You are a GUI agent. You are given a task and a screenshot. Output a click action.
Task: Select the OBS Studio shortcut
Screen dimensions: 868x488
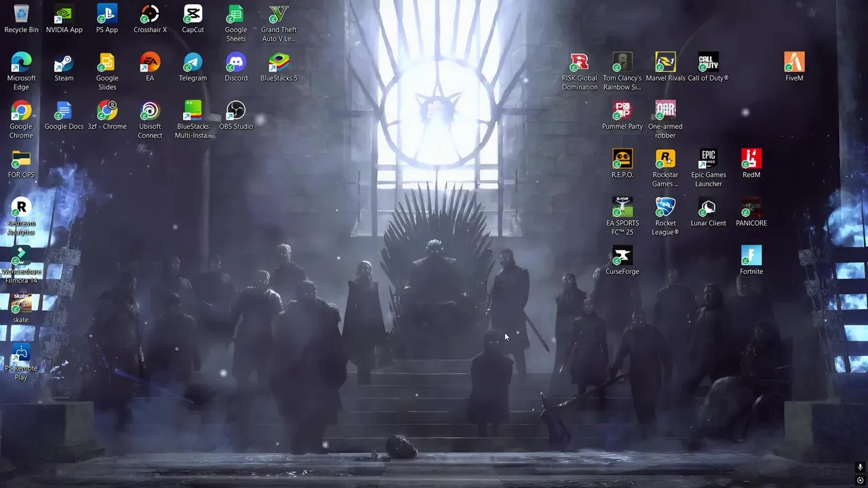[x=235, y=110]
